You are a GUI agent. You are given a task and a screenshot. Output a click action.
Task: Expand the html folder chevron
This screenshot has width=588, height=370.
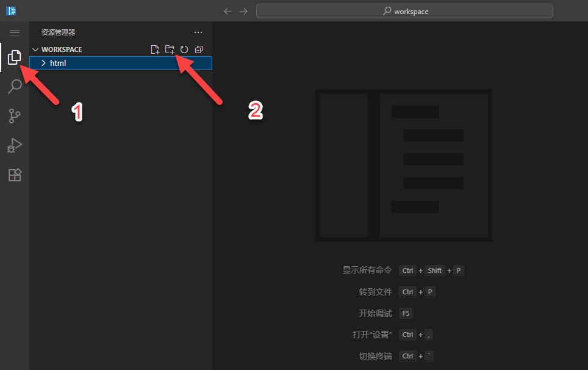[x=43, y=63]
